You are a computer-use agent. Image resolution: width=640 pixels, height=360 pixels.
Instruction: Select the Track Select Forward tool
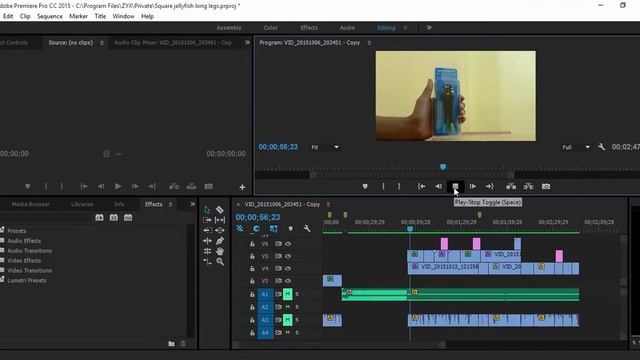207,220
